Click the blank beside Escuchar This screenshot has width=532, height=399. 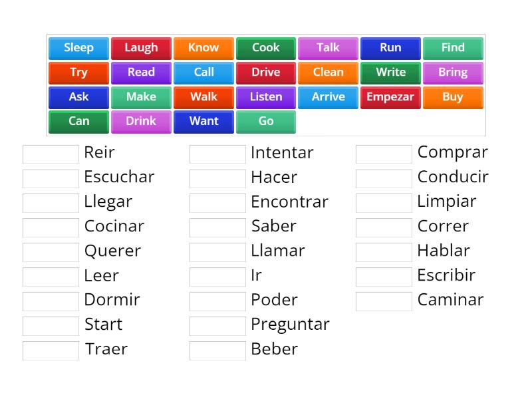(x=50, y=178)
